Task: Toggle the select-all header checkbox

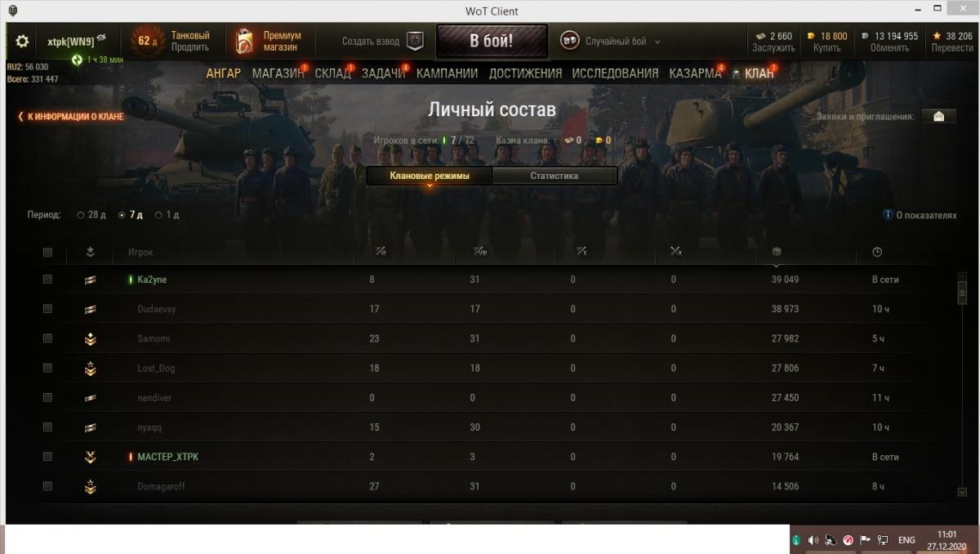Action: [x=47, y=252]
